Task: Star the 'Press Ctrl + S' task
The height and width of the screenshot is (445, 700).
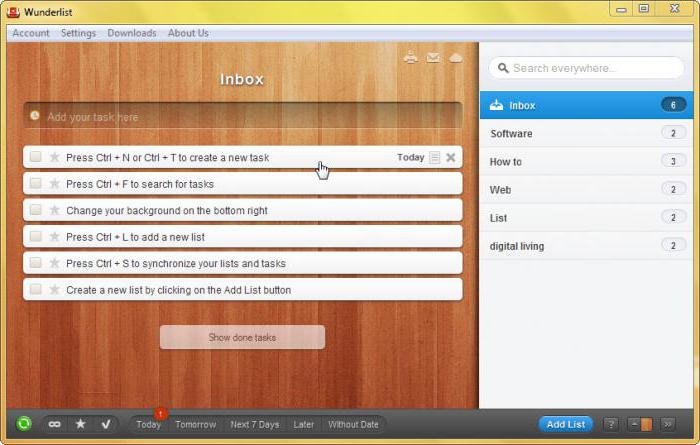Action: [x=54, y=263]
